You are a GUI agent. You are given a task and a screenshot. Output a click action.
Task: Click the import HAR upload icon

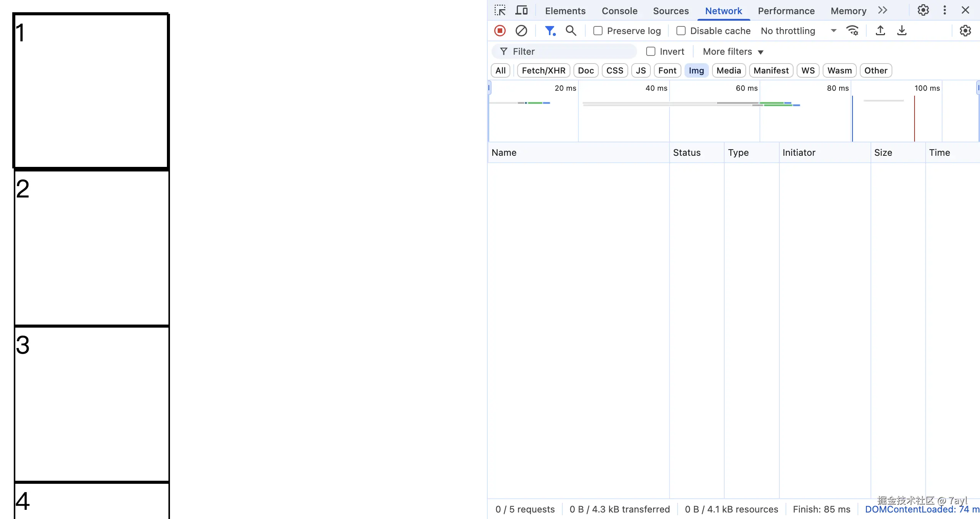click(880, 31)
